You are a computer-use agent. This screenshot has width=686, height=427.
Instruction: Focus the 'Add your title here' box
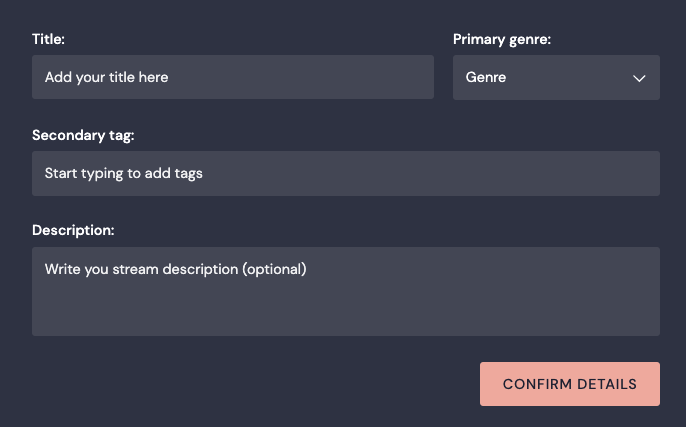(232, 77)
